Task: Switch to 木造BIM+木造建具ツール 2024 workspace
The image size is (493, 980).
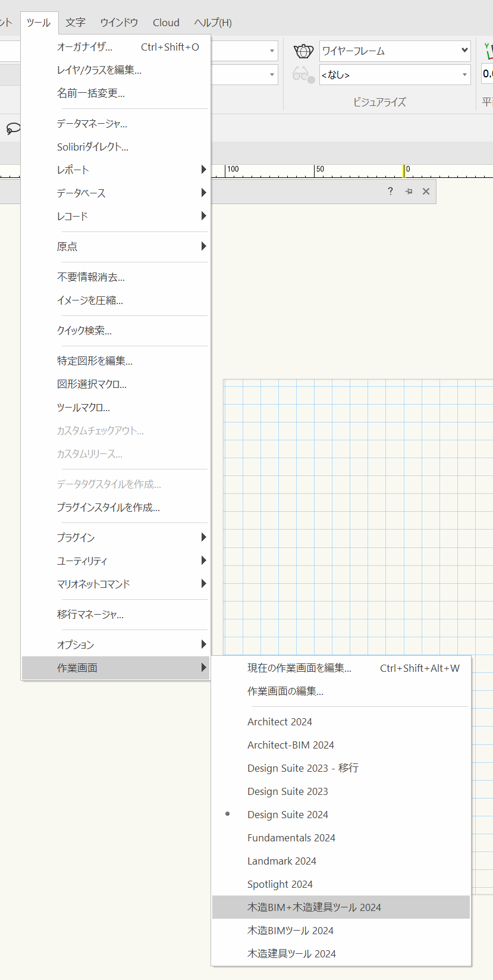Action: click(341, 907)
